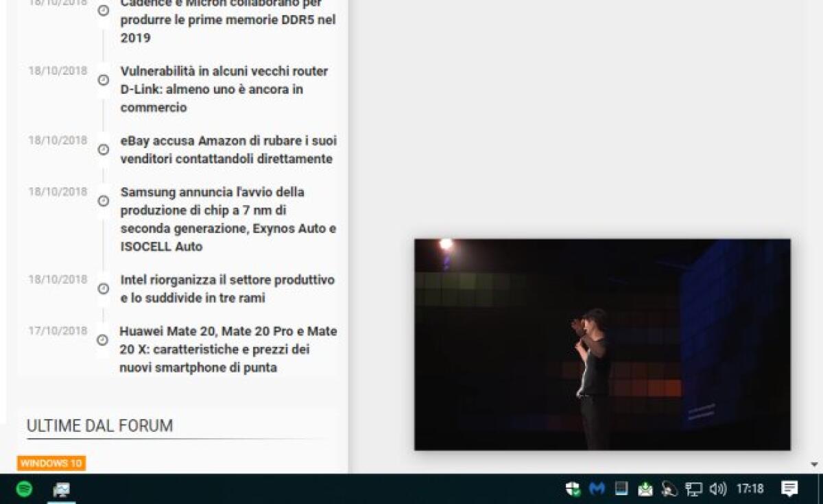Click the playing video thumbnail
This screenshot has height=504, width=823.
tap(602, 341)
